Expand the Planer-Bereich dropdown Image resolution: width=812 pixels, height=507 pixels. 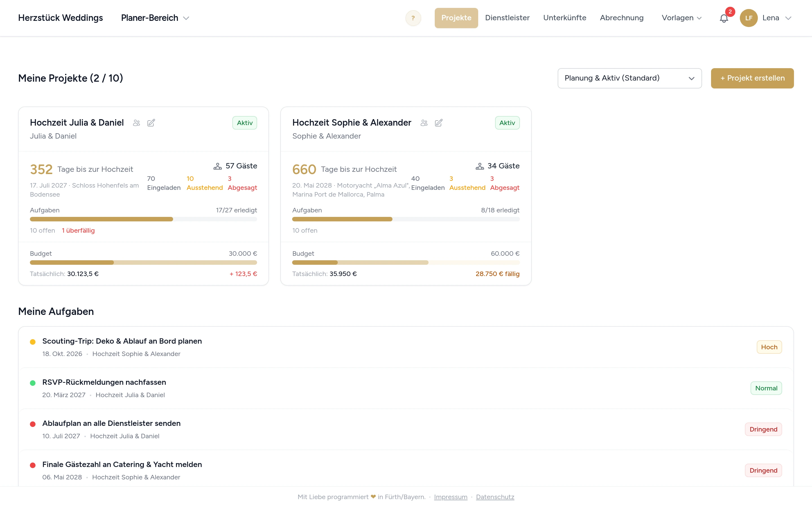tap(155, 18)
